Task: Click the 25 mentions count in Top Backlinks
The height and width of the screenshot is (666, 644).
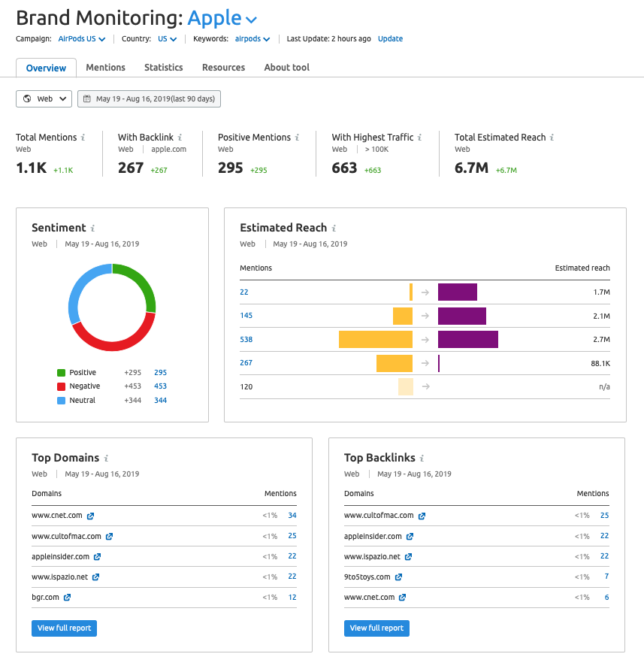Action: 604,516
